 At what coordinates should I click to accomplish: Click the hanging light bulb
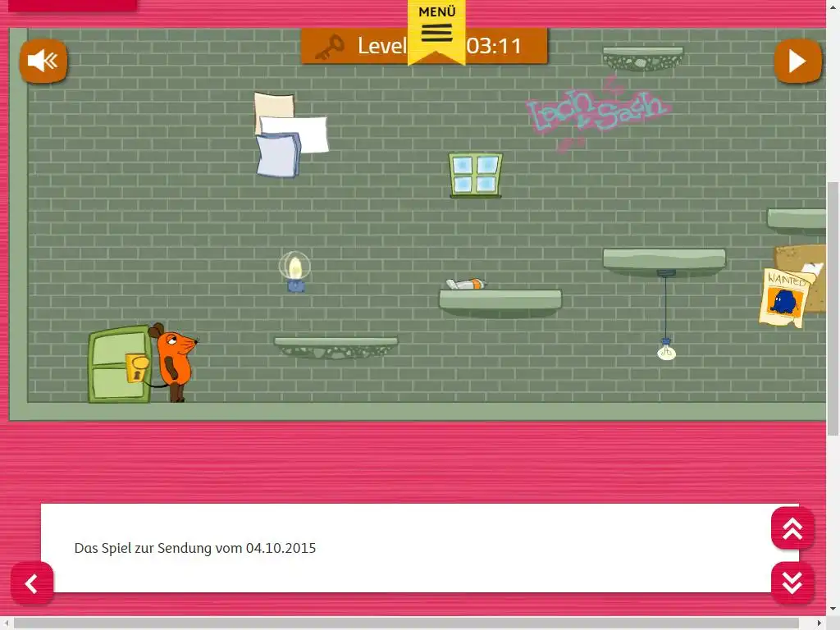tap(666, 349)
